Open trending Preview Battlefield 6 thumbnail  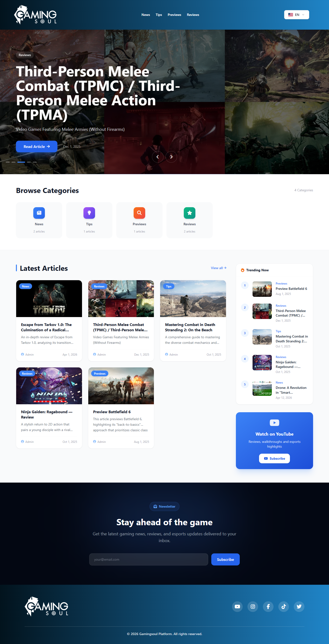262,289
